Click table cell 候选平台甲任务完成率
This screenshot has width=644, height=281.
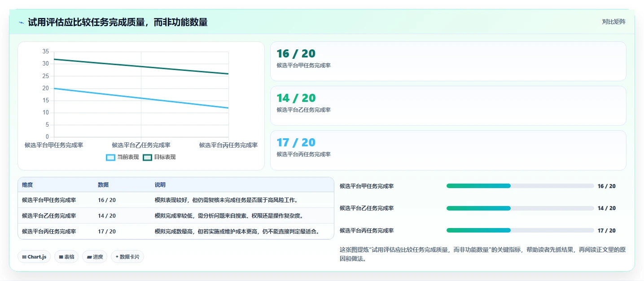(x=49, y=200)
